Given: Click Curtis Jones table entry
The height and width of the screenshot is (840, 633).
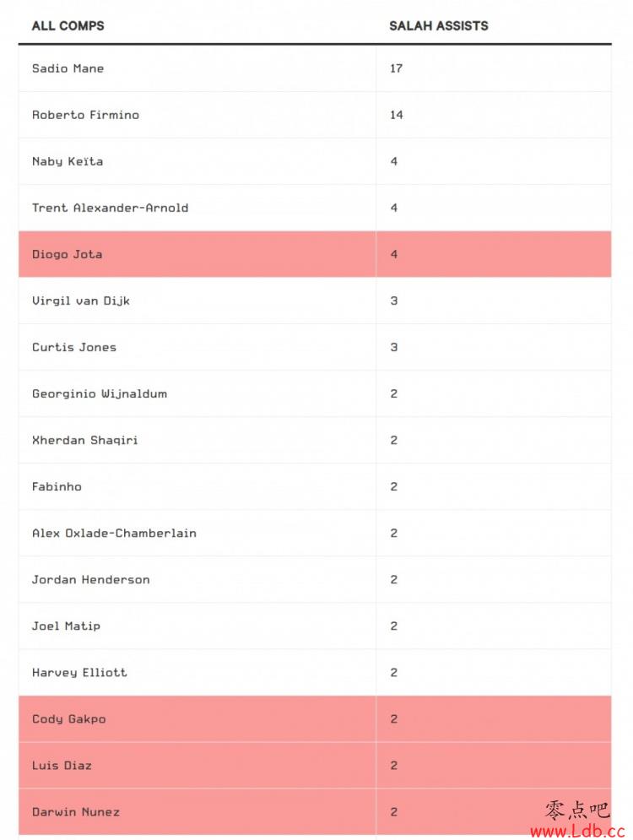Looking at the screenshot, I should (74, 347).
